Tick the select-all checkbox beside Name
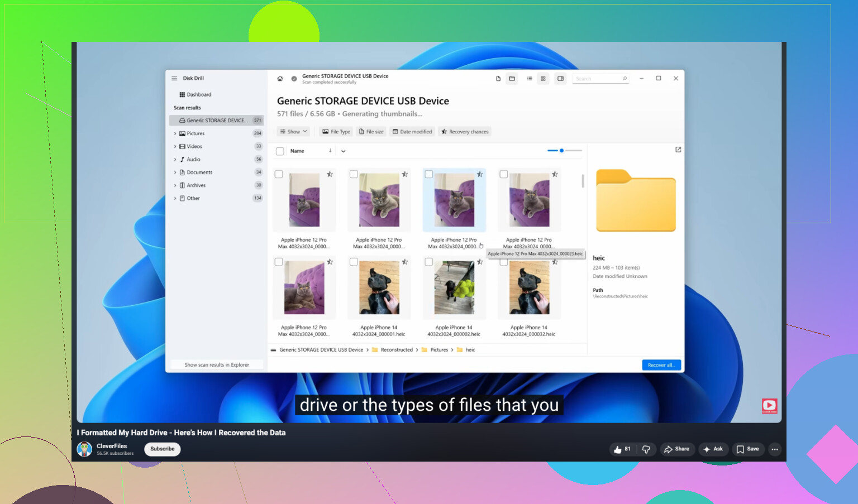The height and width of the screenshot is (504, 858). [x=280, y=151]
